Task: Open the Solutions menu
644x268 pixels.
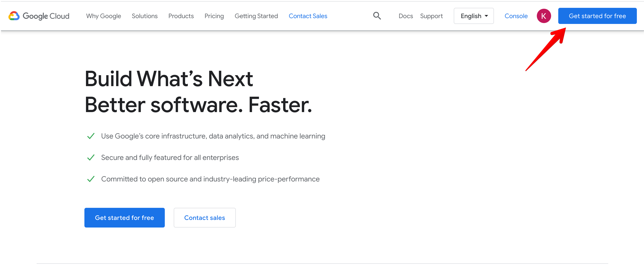Action: (144, 16)
